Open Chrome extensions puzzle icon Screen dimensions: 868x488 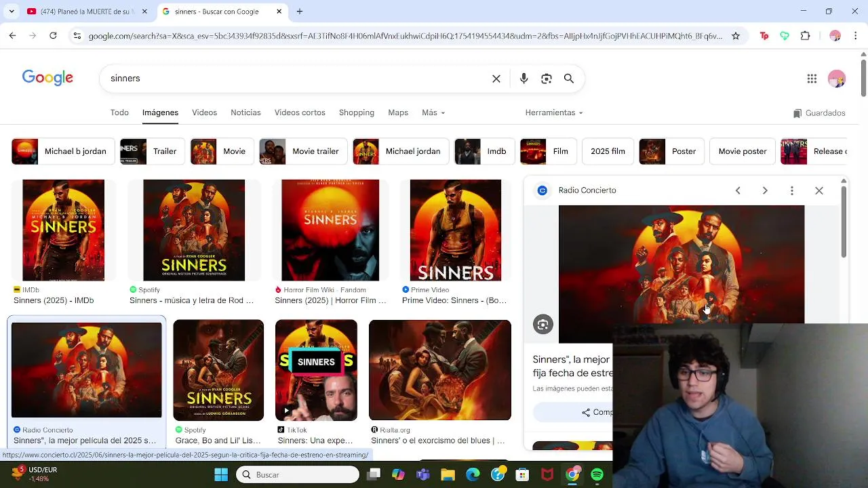(806, 36)
